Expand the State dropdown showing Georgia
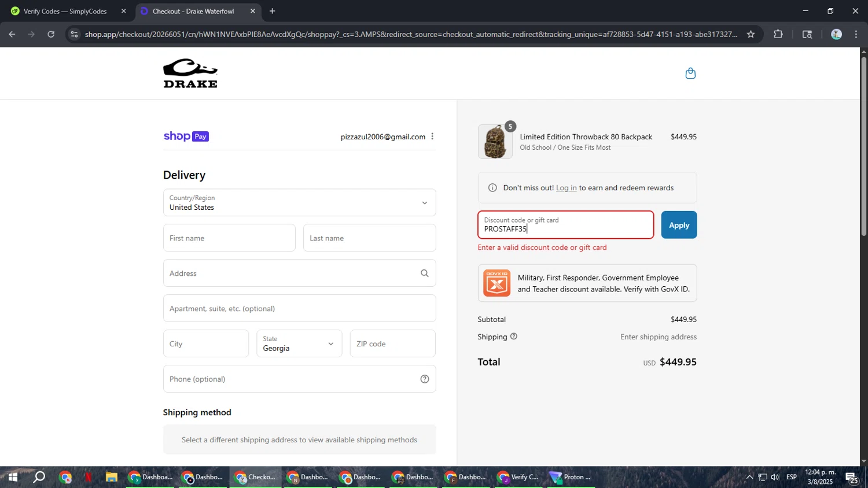The height and width of the screenshot is (488, 868). click(x=299, y=343)
